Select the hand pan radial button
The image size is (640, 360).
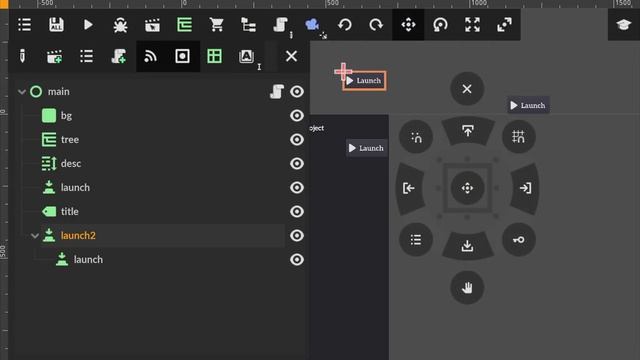467,288
